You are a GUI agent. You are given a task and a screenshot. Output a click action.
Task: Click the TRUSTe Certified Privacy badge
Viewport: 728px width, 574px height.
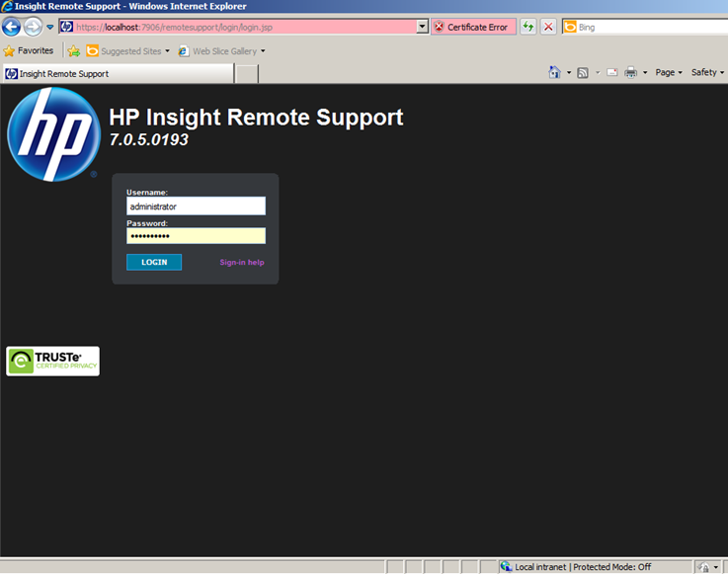click(53, 361)
